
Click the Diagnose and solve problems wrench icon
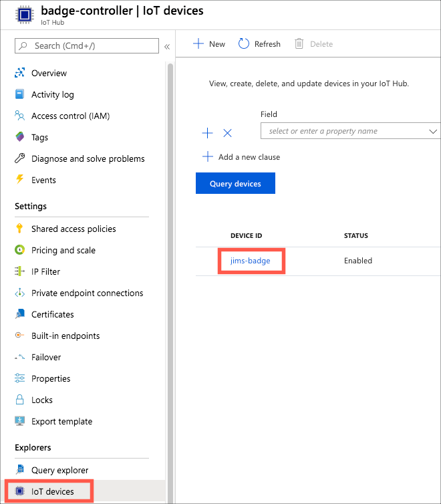(x=19, y=158)
